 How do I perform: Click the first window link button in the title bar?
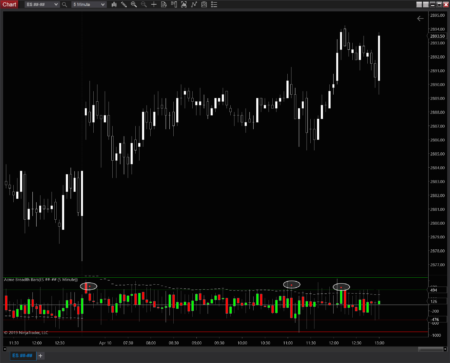tap(419, 4)
